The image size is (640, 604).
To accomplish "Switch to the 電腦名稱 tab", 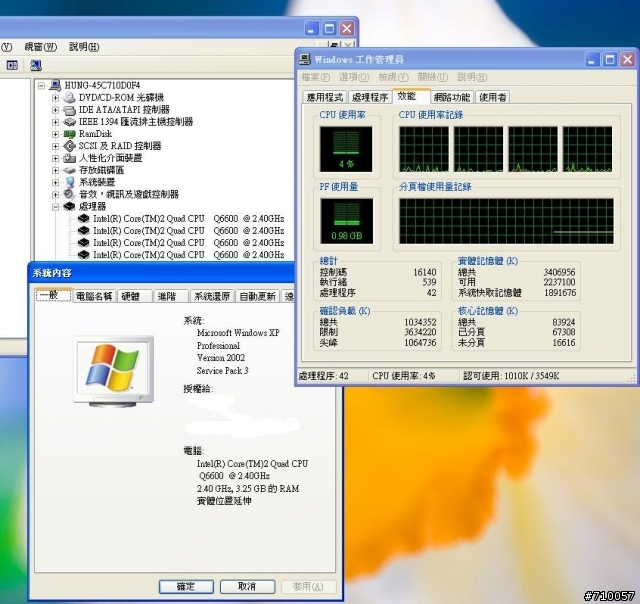I will point(94,296).
